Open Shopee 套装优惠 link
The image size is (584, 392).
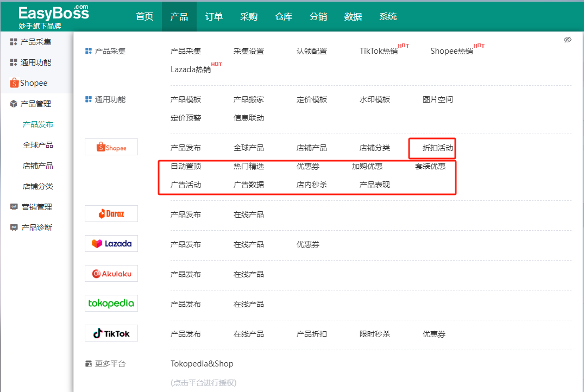(x=430, y=166)
